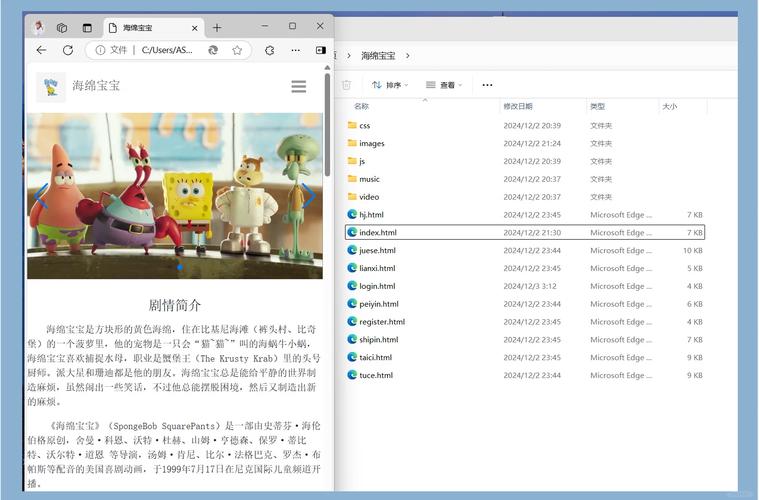Select the 海绵宝宝 browser tab
The image size is (759, 500).
153,28
